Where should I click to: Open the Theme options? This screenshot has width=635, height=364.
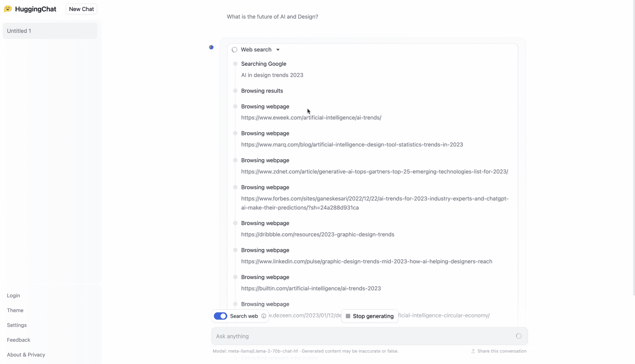15,310
